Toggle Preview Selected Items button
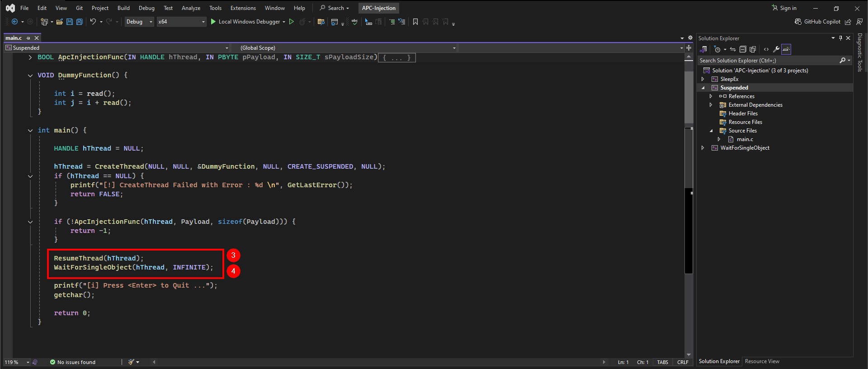868x369 pixels. click(x=786, y=49)
